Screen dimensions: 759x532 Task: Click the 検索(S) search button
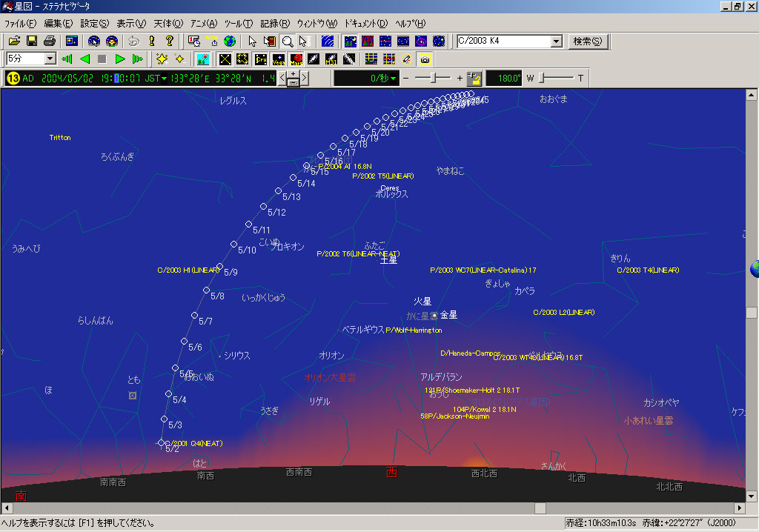click(x=588, y=41)
